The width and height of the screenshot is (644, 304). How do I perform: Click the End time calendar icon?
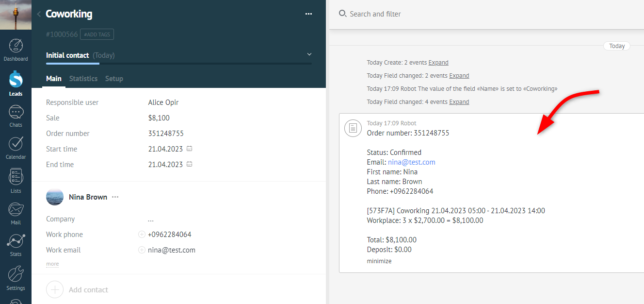point(190,164)
